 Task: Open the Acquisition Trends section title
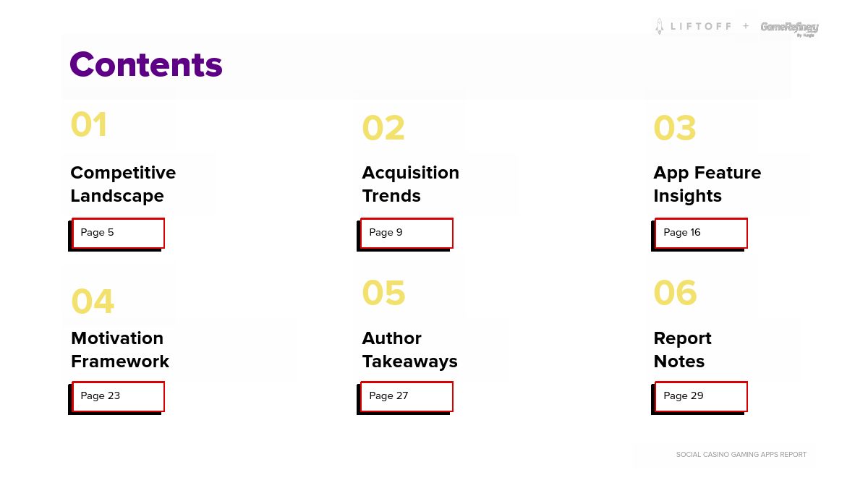pos(410,184)
